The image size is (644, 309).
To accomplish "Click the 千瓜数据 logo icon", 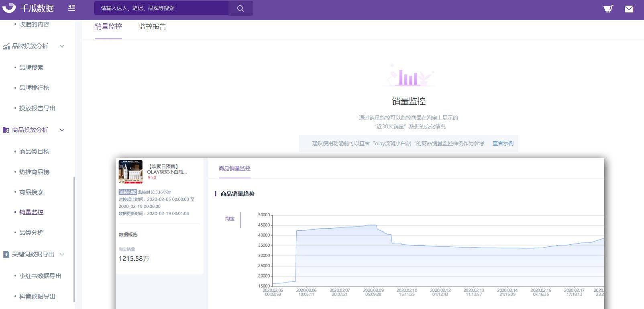I will point(9,8).
